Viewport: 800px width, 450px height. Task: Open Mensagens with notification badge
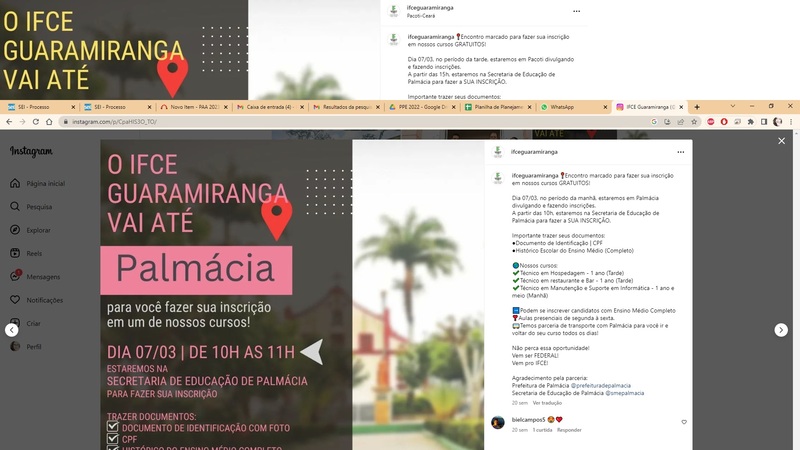(x=14, y=276)
